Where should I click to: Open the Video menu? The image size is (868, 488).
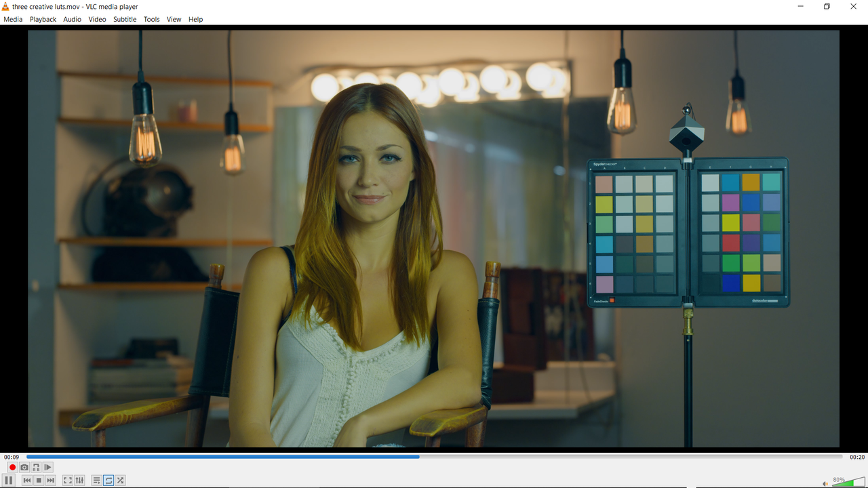click(97, 19)
